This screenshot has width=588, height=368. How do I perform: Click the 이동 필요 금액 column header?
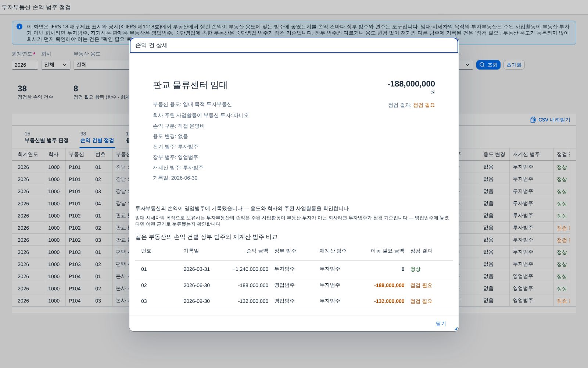[x=387, y=251]
